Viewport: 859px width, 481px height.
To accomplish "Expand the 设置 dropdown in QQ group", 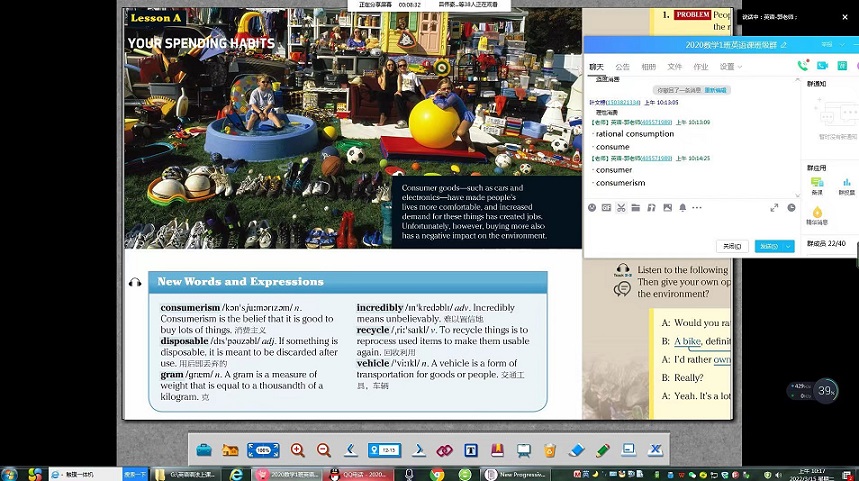I will point(731,67).
